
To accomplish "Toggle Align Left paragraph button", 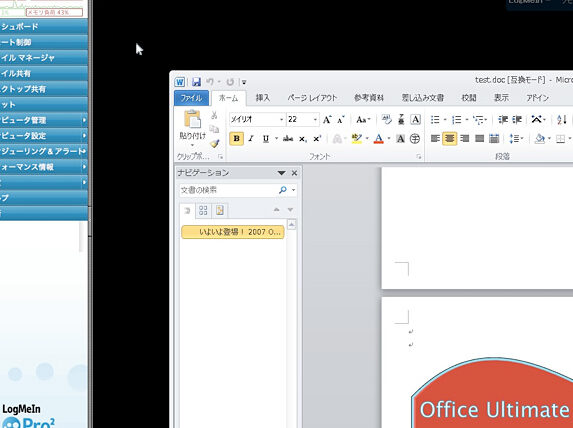I will point(435,139).
